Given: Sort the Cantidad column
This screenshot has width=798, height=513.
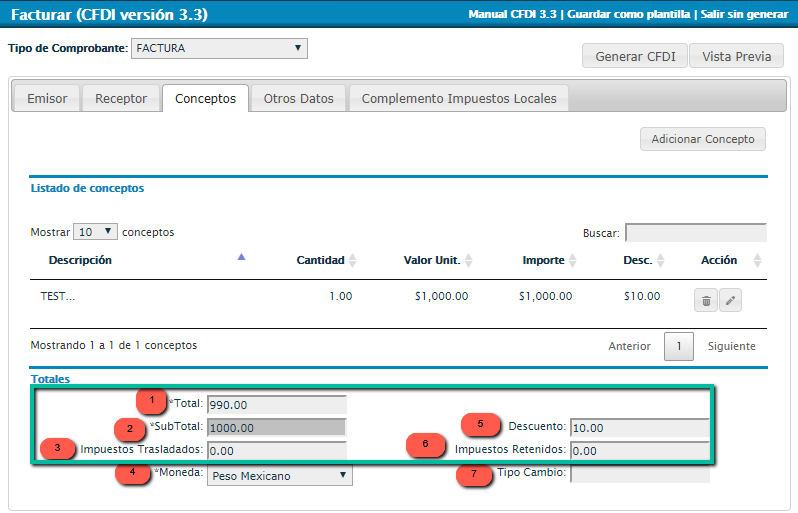Looking at the screenshot, I should click(352, 261).
